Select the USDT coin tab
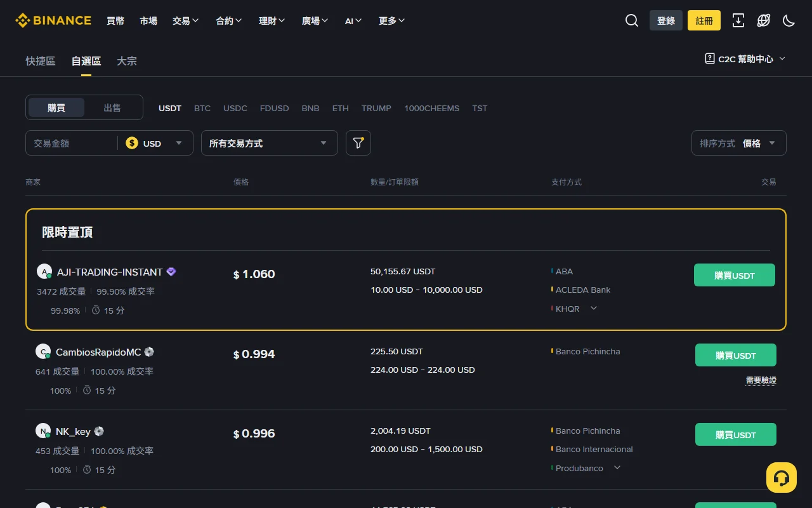The width and height of the screenshot is (812, 508). click(170, 108)
